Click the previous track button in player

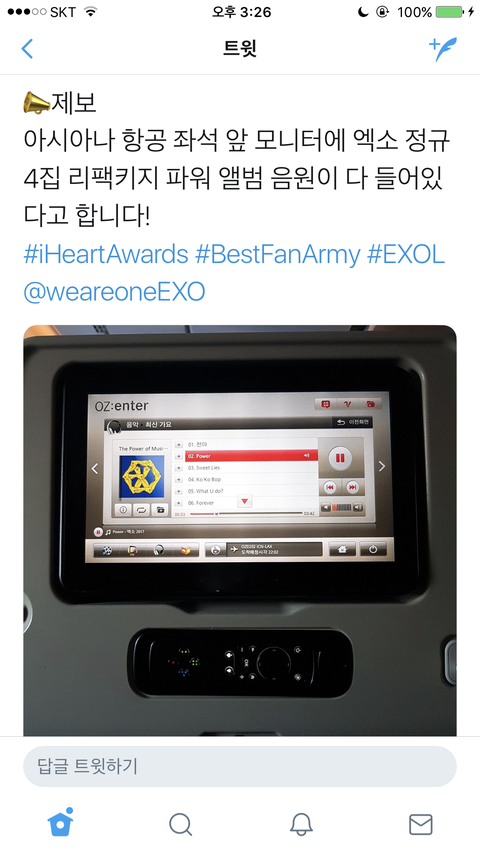coord(329,487)
